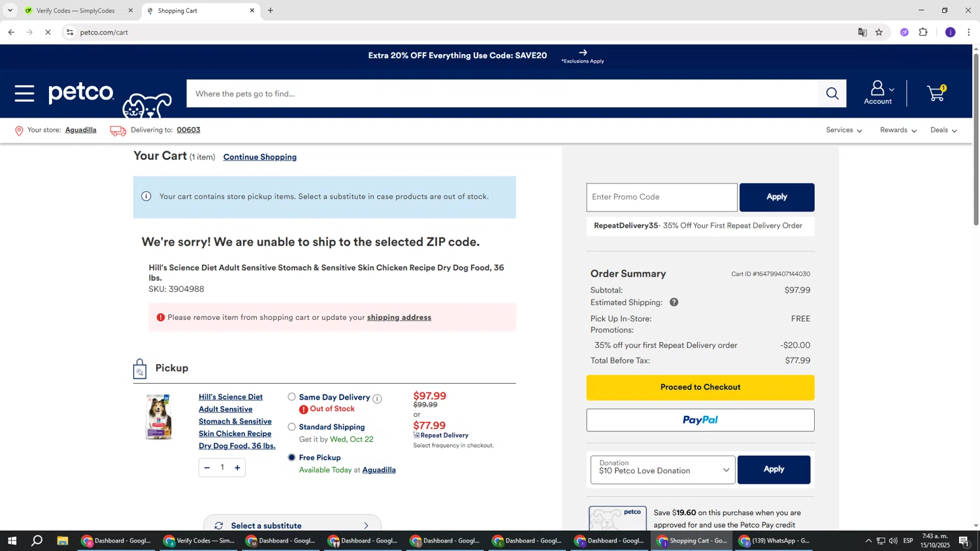This screenshot has height=551, width=980.
Task: Open the Chrome profile avatar
Action: (x=950, y=32)
